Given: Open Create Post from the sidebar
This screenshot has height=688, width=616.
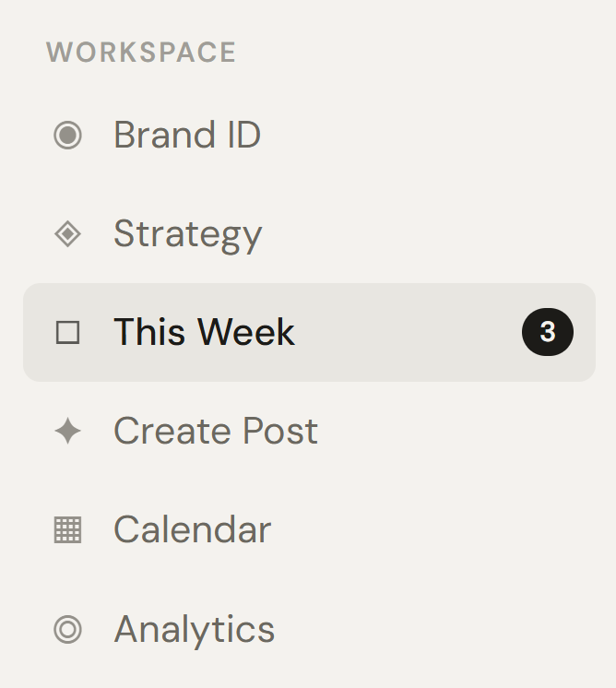Looking at the screenshot, I should tap(215, 431).
